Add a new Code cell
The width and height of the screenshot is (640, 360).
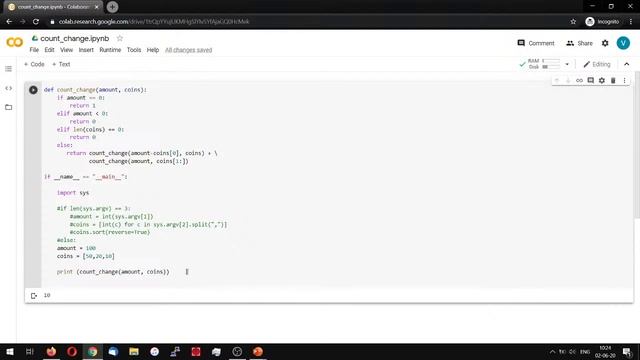coord(34,64)
